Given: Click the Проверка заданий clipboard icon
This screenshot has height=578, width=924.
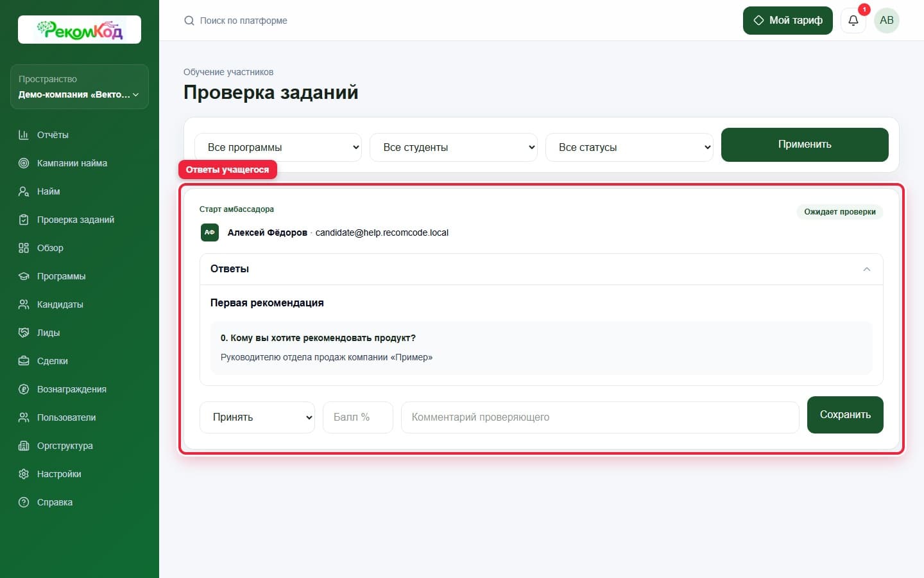Looking at the screenshot, I should 24,220.
